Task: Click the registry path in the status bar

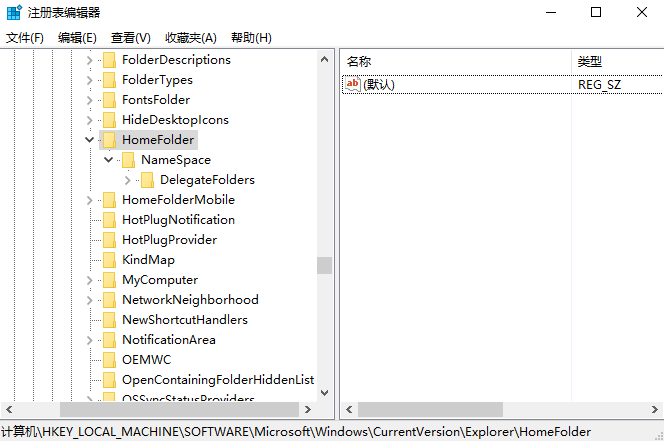Action: tap(296, 432)
